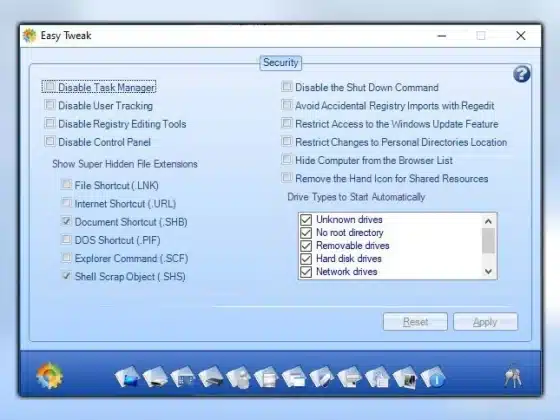This screenshot has width=560, height=420.
Task: Enable Explorer Command (.SCF) checkbox
Action: [66, 258]
